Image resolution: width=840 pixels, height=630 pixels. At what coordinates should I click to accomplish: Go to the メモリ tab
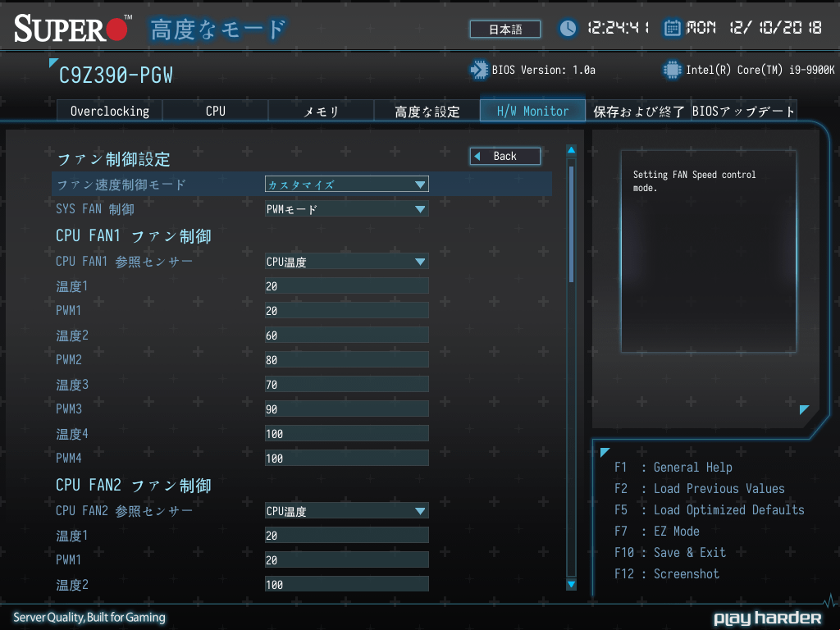click(x=321, y=111)
